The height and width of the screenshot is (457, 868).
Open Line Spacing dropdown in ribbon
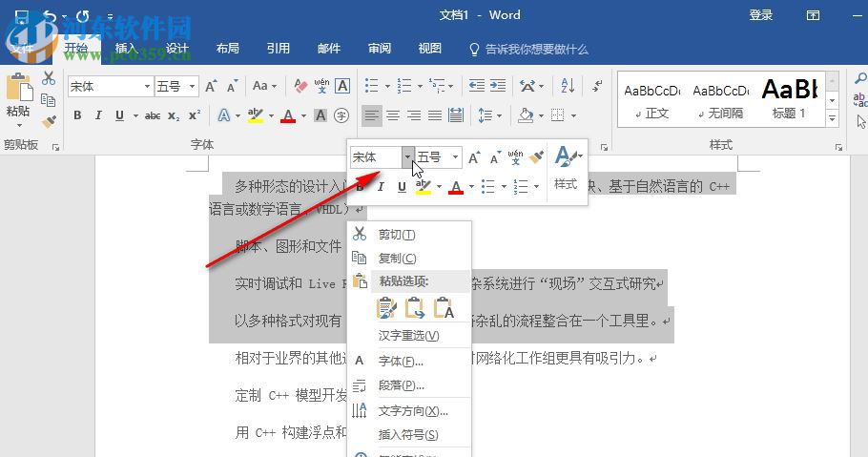tap(489, 115)
